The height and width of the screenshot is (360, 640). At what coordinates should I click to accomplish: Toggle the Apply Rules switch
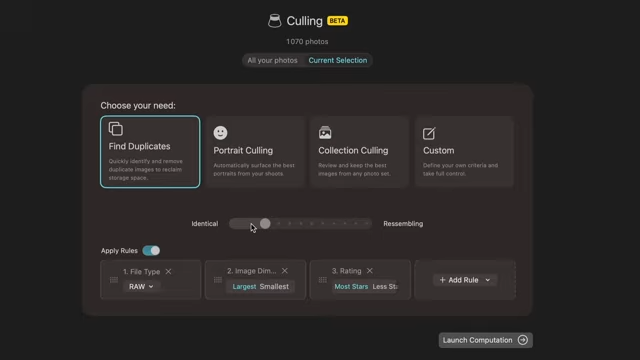tap(151, 251)
